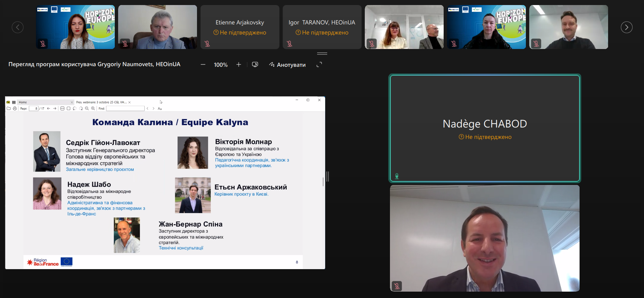Toggle match case in Find bar

coord(160,108)
